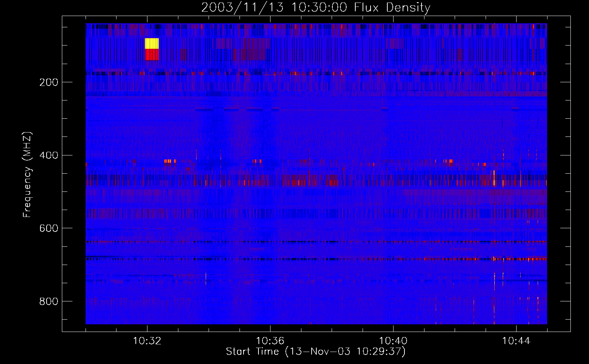The width and height of the screenshot is (589, 364).
Task: Click the plot title 2003/11/13 10:30:00 Flux Density
Action: pyautogui.click(x=316, y=7)
